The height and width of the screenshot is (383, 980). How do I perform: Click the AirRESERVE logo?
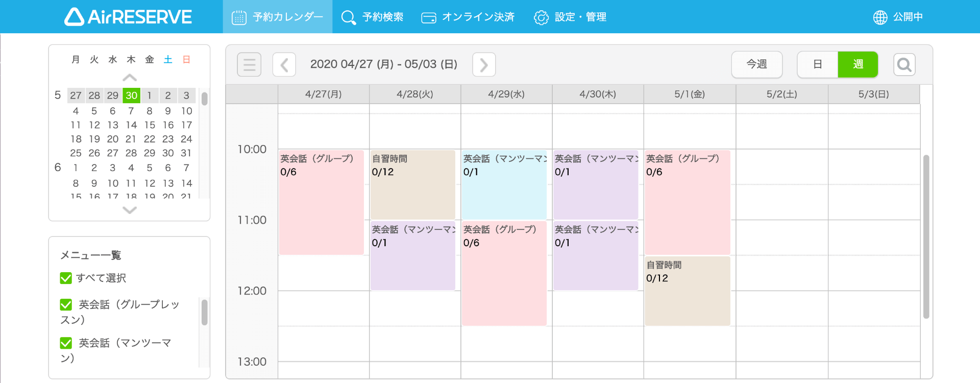click(128, 16)
